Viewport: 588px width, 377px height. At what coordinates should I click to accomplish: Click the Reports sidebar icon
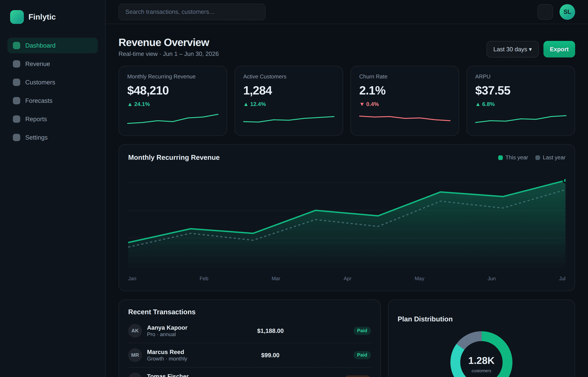[x=16, y=119]
